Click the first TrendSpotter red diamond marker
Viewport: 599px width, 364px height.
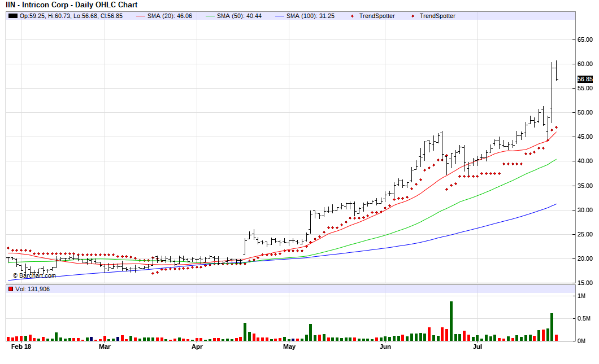[352, 16]
